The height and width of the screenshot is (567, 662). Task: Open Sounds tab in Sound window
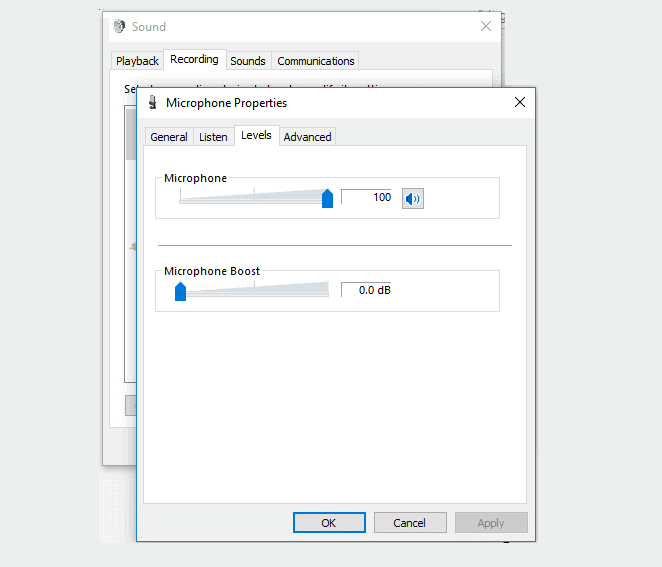click(248, 61)
